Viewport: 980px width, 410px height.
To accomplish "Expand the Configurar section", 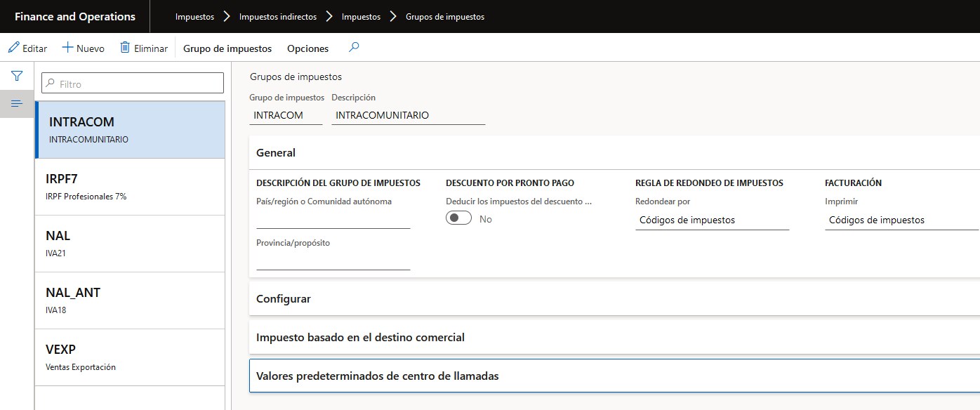I will click(284, 298).
